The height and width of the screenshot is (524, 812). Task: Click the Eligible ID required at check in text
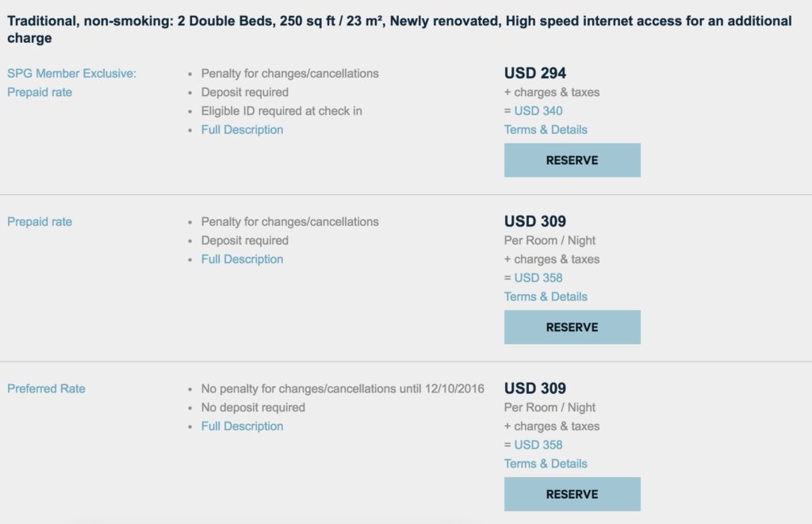pos(282,111)
